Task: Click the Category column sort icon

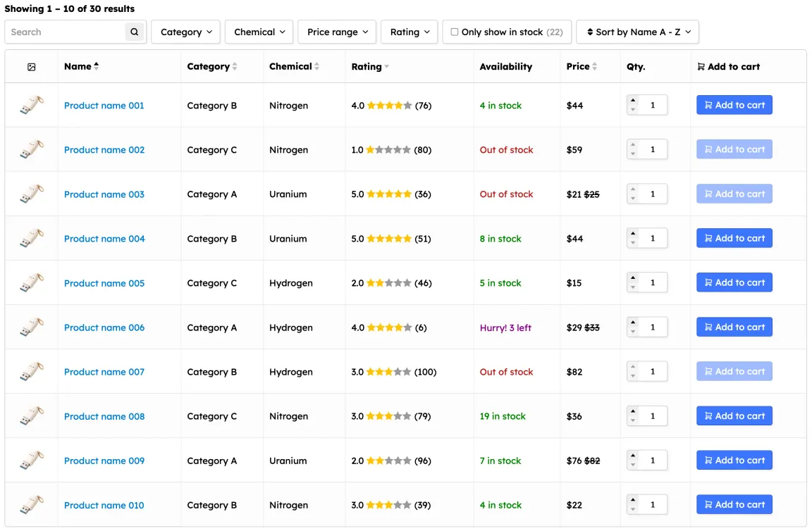Action: (235, 67)
